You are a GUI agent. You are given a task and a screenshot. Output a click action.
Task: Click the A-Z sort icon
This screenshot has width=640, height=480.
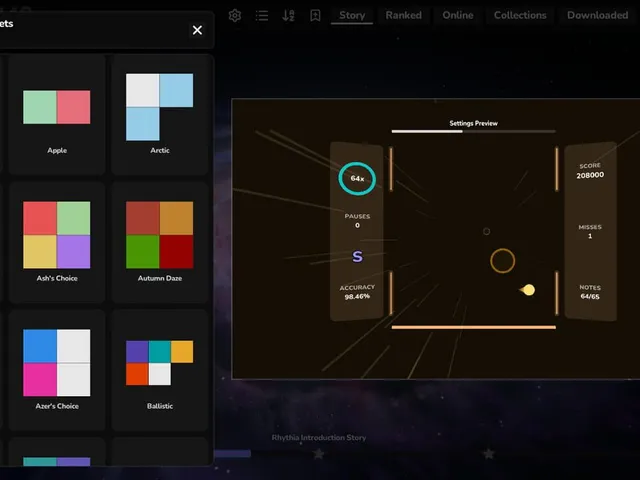point(288,16)
